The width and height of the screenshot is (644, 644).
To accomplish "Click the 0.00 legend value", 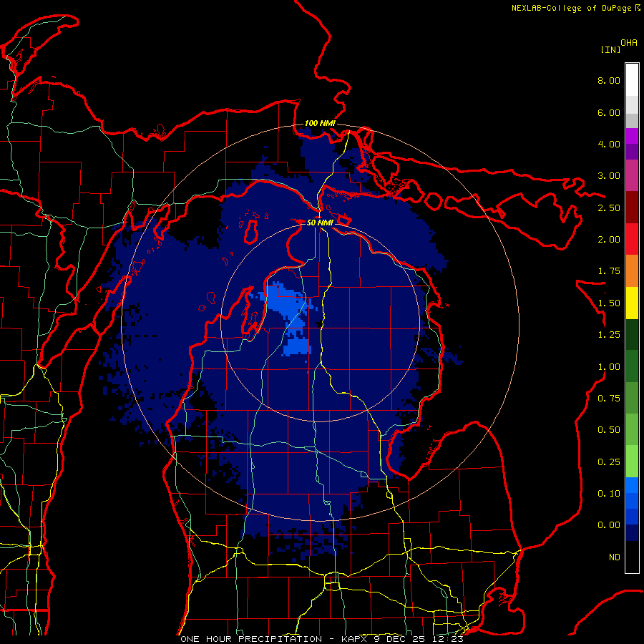I will click(609, 525).
